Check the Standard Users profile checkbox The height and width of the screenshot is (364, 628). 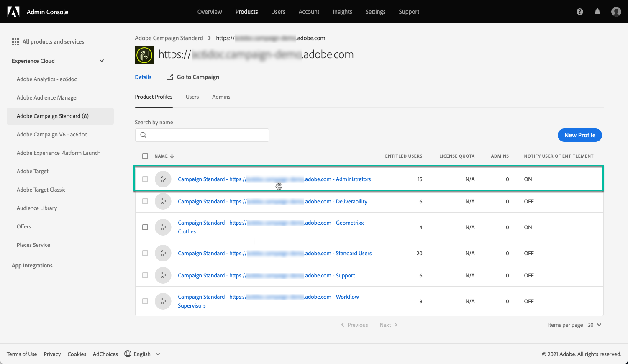point(145,253)
